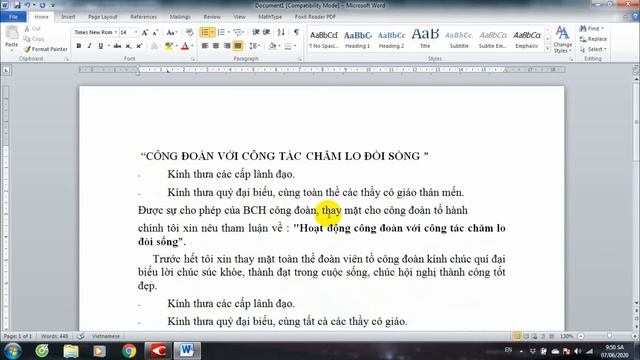The image size is (640, 360).
Task: Open the font size dropdown
Action: click(x=136, y=32)
